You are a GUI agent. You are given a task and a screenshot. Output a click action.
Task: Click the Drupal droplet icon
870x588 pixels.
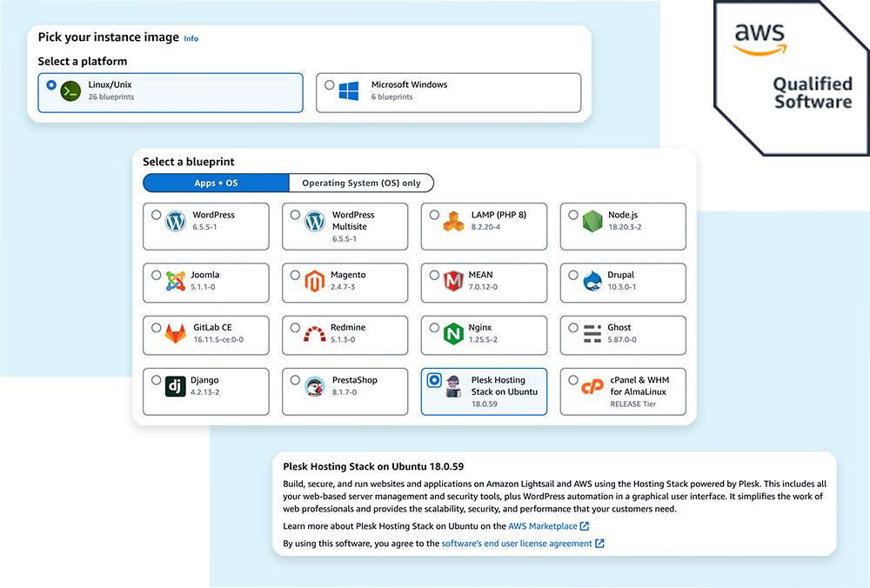(x=592, y=281)
